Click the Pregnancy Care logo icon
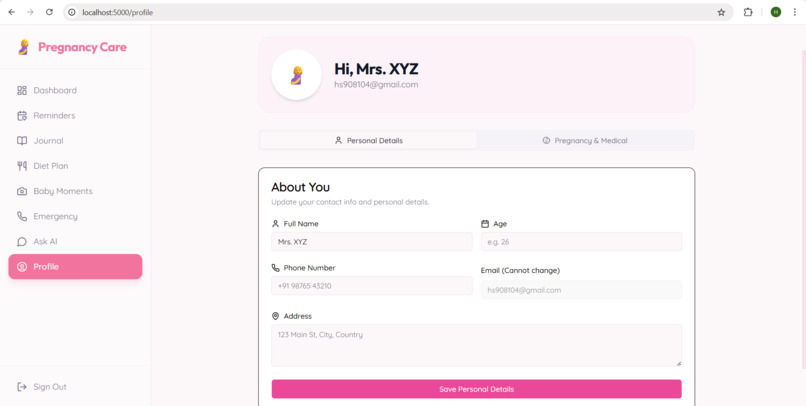Viewport: 806px width, 406px height. click(x=23, y=47)
